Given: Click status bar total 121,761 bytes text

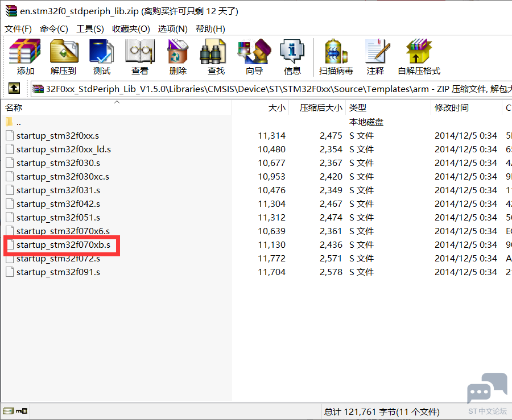Looking at the screenshot, I should [382, 411].
